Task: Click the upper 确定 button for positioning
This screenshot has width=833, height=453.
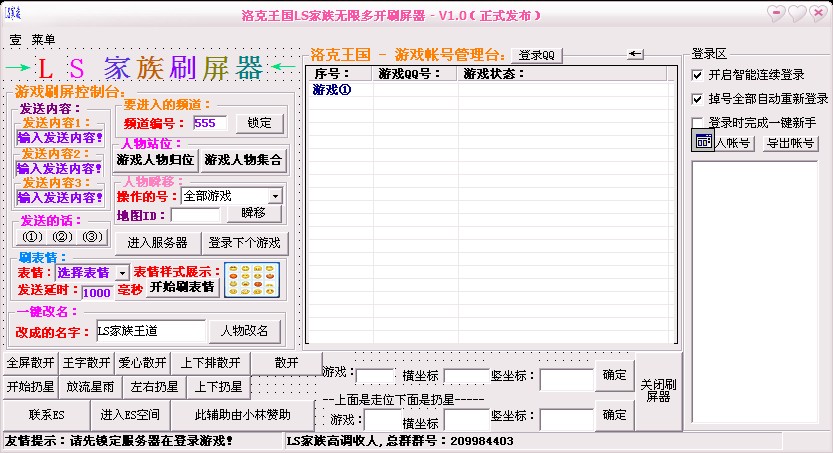Action: pyautogui.click(x=614, y=375)
